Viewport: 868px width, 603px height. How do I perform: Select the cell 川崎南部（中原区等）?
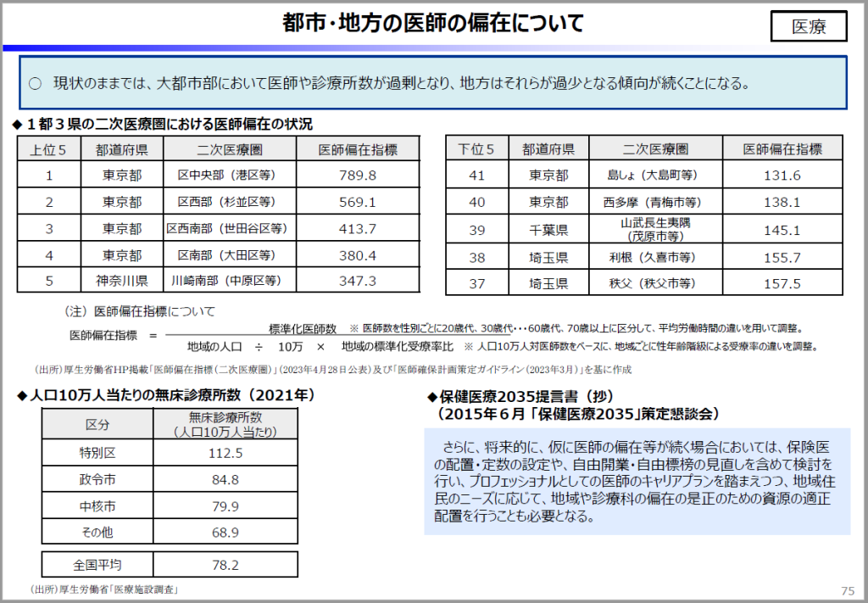pos(230,281)
